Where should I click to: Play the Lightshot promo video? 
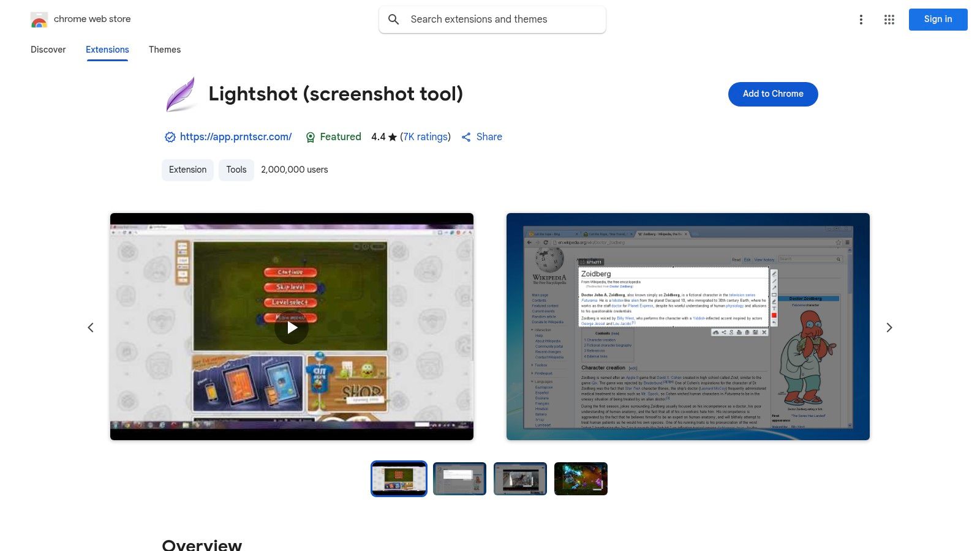(292, 327)
